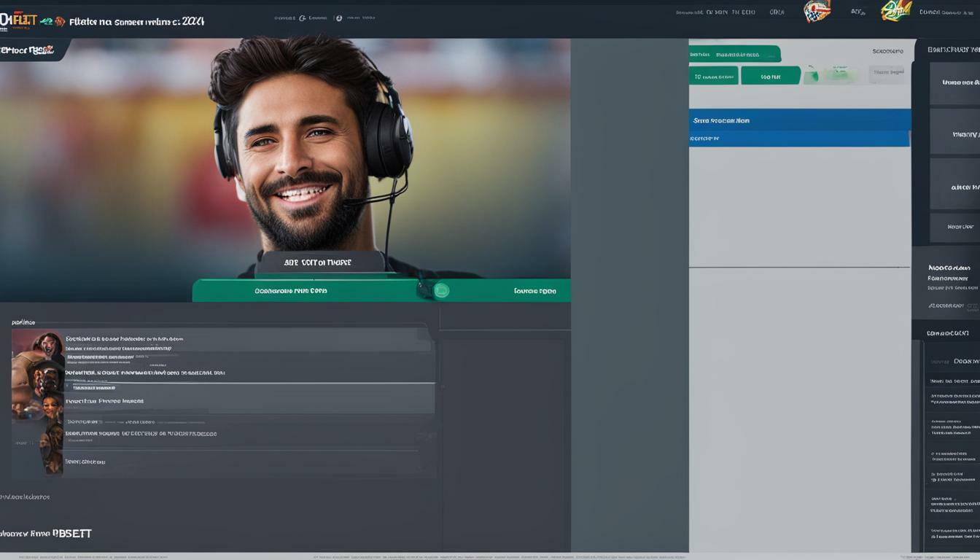
Task: Click the round icon in top center header
Action: point(338,17)
